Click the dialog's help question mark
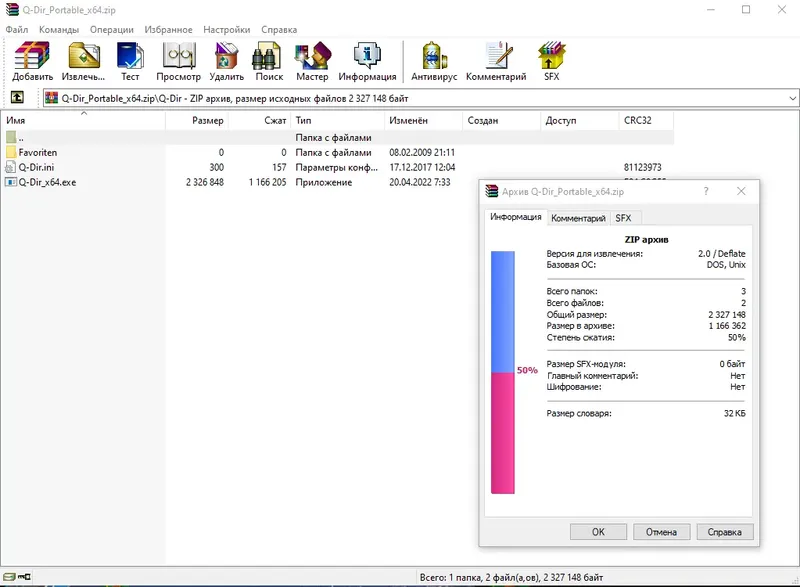800x587 pixels. coord(706,191)
